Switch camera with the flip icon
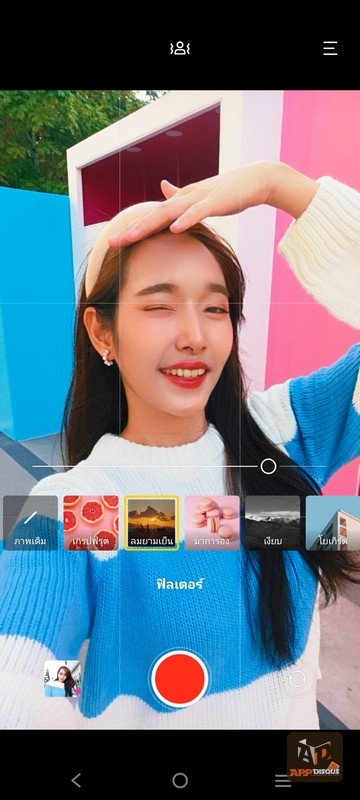Viewport: 360px width, 800px height. (297, 679)
